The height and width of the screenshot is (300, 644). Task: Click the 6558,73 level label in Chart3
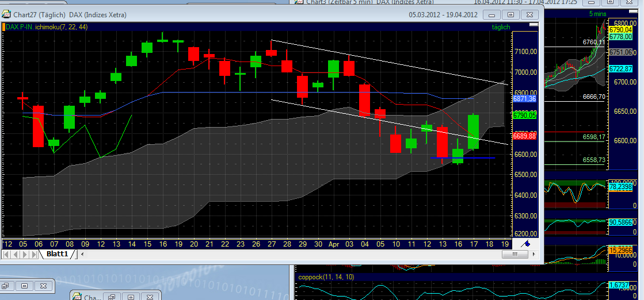click(593, 160)
